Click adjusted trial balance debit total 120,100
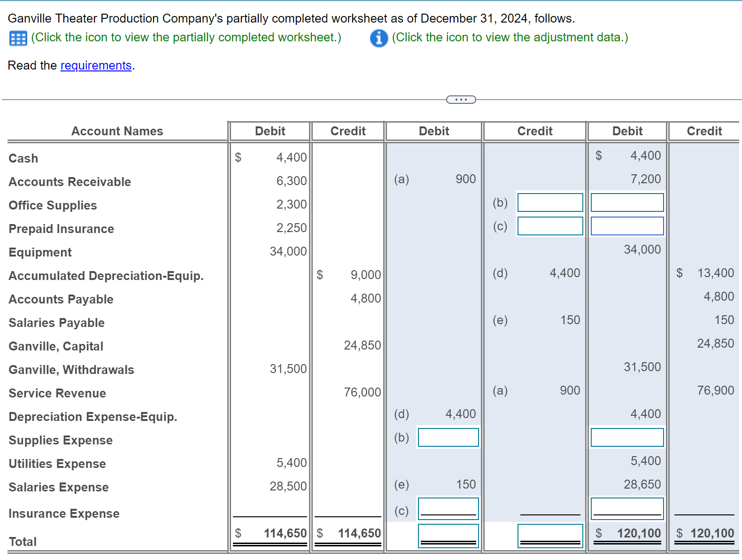Screen dimensions: 742x560 (639, 533)
